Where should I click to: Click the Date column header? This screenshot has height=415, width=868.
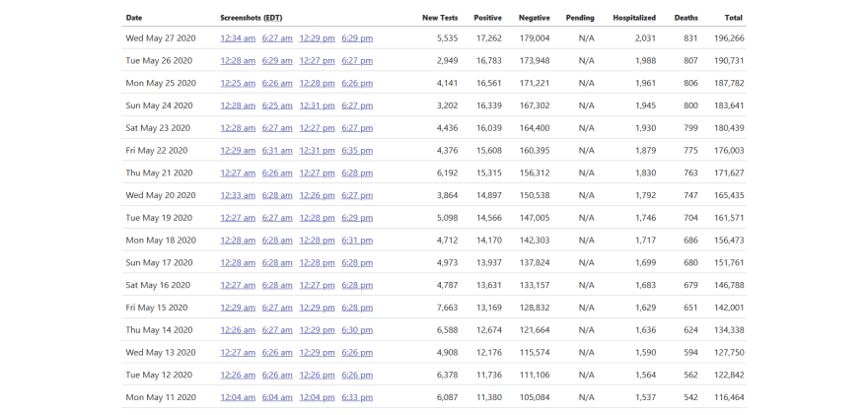coord(134,18)
